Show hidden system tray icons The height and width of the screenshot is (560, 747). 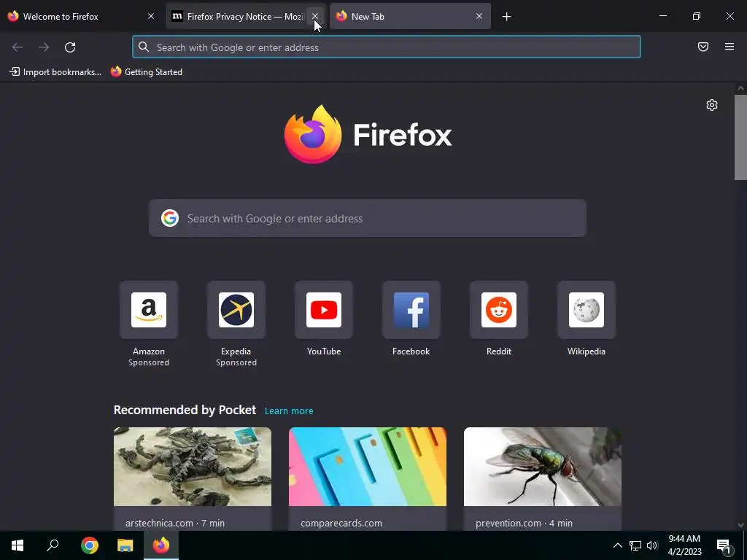(x=617, y=545)
